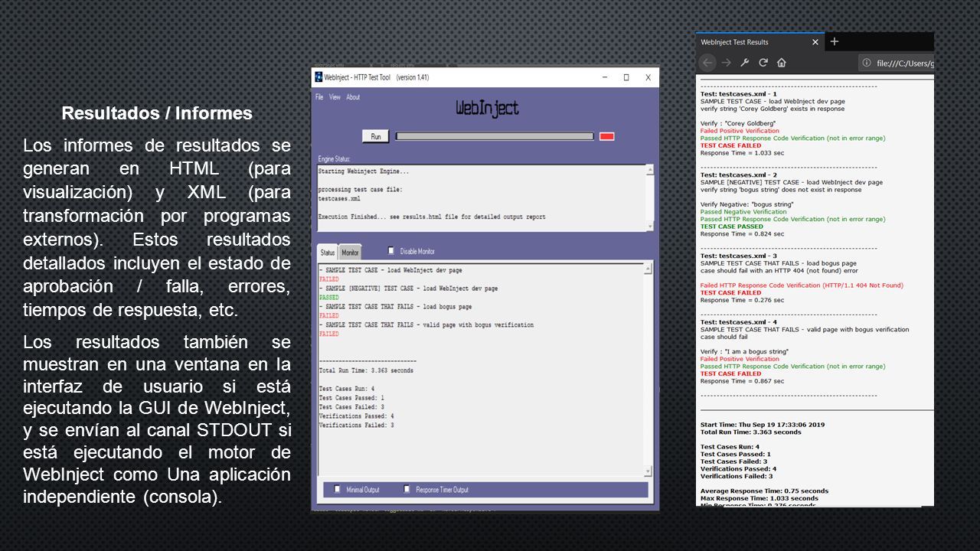This screenshot has height=551, width=980.
Task: Click the Status results scrollbar up arrow
Action: click(648, 269)
